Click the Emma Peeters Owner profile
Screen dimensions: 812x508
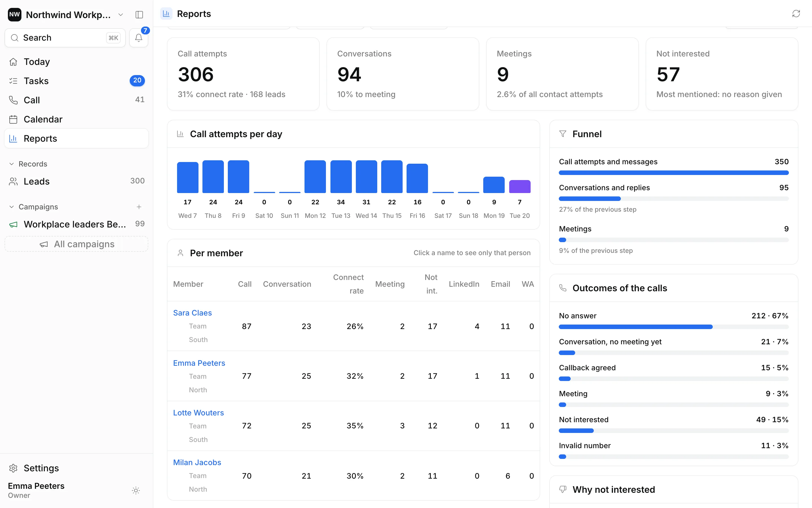(x=36, y=491)
